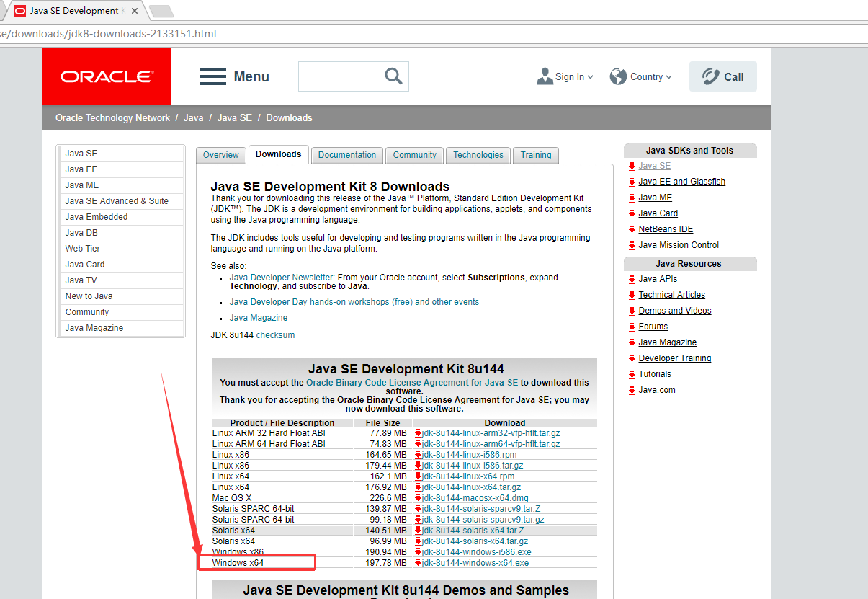Image resolution: width=868 pixels, height=599 pixels.
Task: Click the search magnifier icon
Action: (x=393, y=76)
